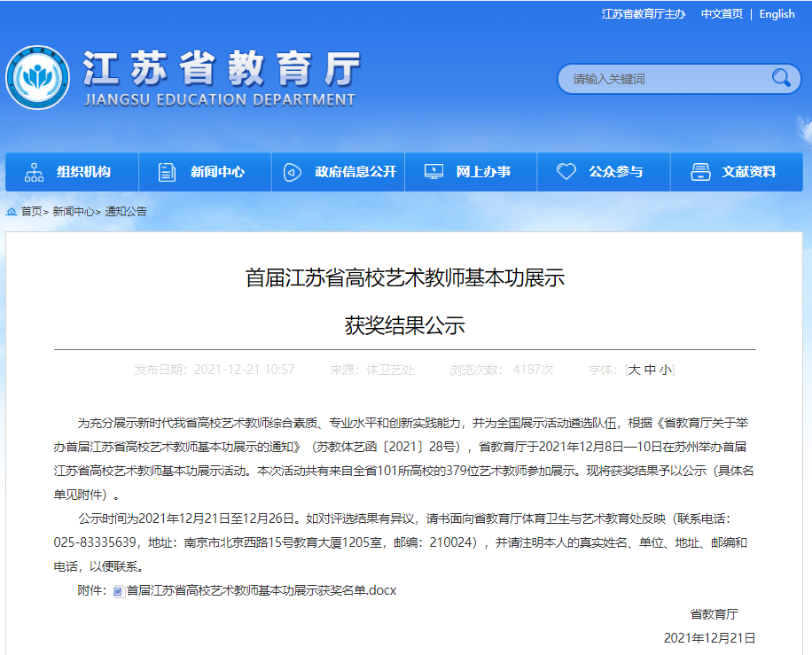
Task: Click the heart icon beside 公众参与
Action: 566,172
